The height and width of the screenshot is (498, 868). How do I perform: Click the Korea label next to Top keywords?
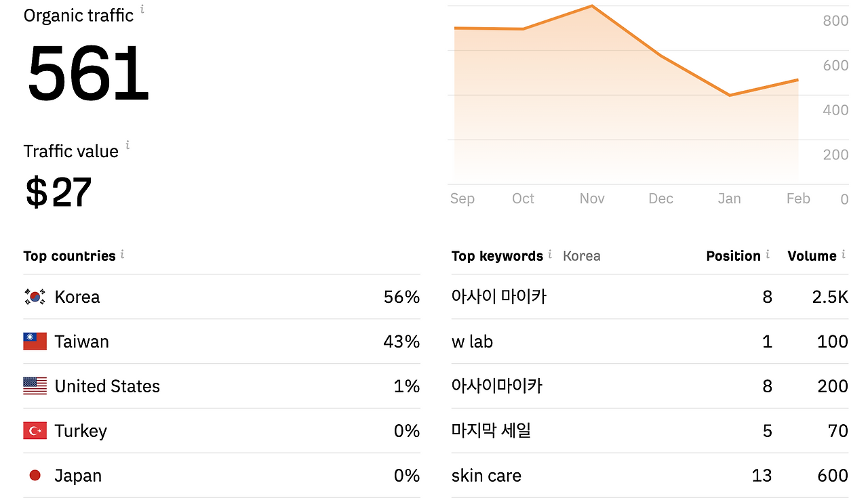coord(581,256)
